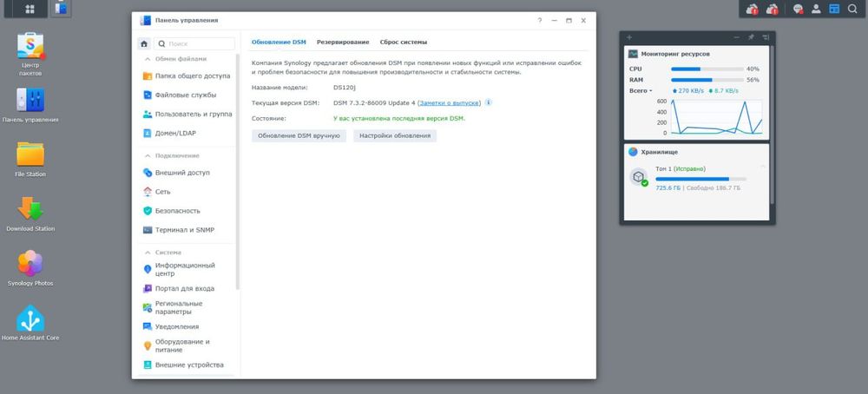Toggle the widgets panel icon in the top bar
This screenshot has width=868, height=394.
point(834,9)
